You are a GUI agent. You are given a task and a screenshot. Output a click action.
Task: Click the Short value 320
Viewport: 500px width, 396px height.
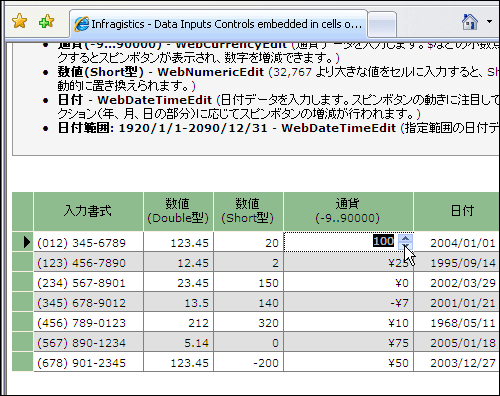coord(248,322)
